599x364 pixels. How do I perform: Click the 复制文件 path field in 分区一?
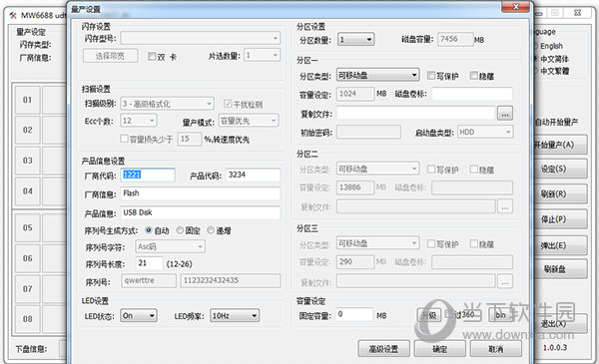point(416,114)
